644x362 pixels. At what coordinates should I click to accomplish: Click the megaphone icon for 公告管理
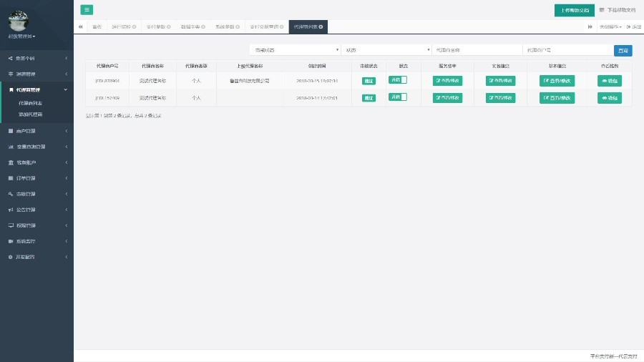pyautogui.click(x=10, y=210)
